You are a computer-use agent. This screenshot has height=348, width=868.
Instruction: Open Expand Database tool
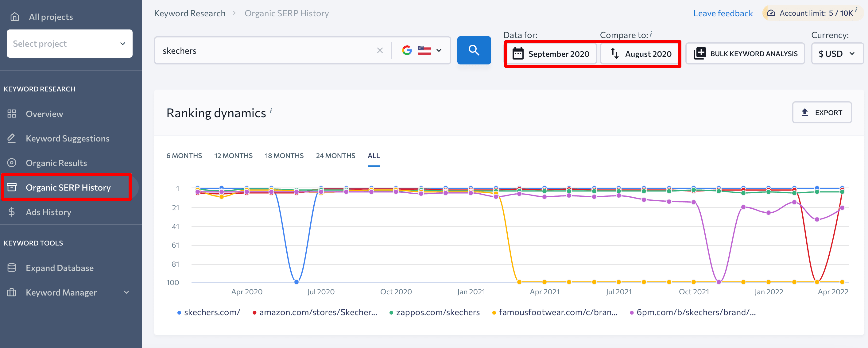[60, 268]
